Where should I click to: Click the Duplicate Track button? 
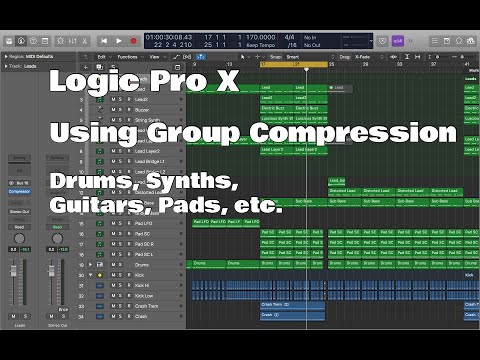point(99,67)
